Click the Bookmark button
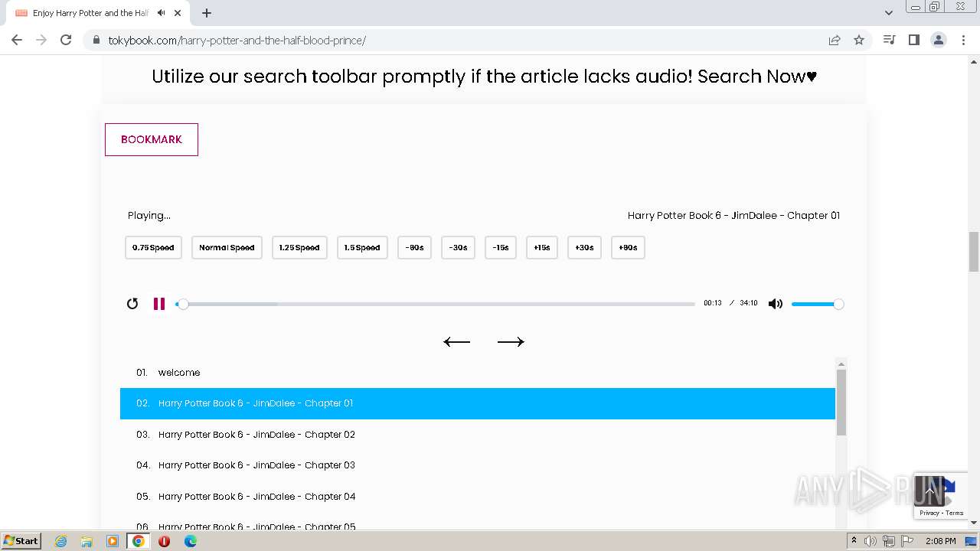 point(152,139)
